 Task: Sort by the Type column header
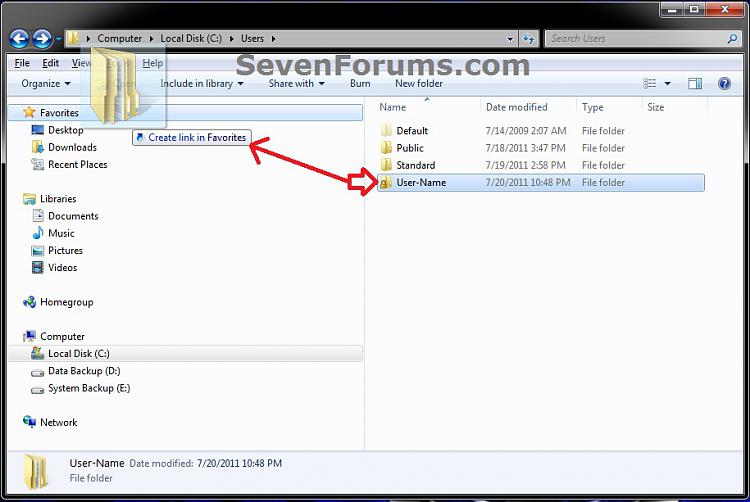(592, 108)
